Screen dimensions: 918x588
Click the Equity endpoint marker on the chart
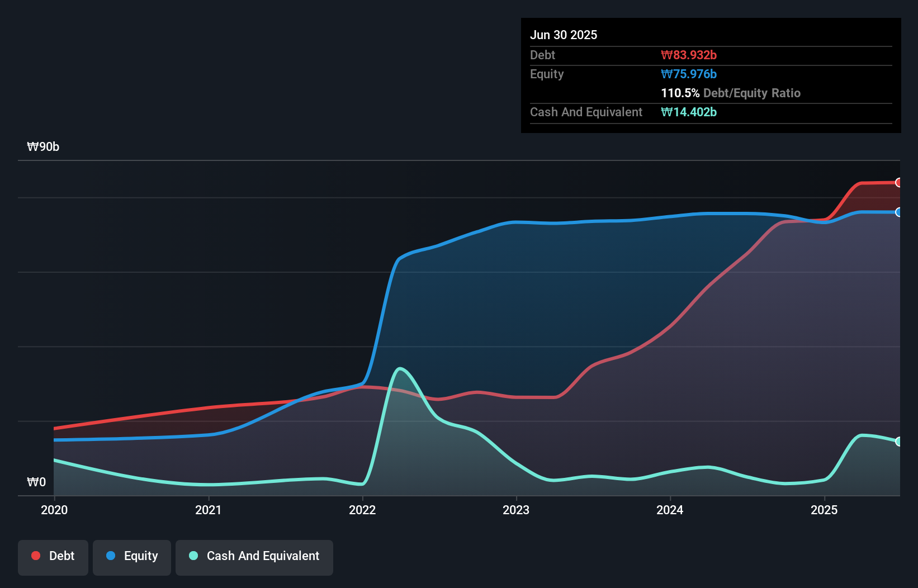[899, 212]
